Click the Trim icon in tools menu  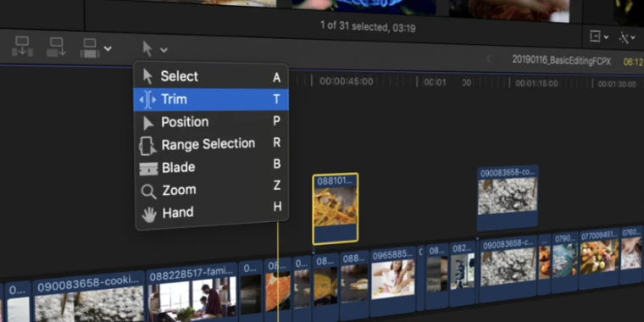147,100
